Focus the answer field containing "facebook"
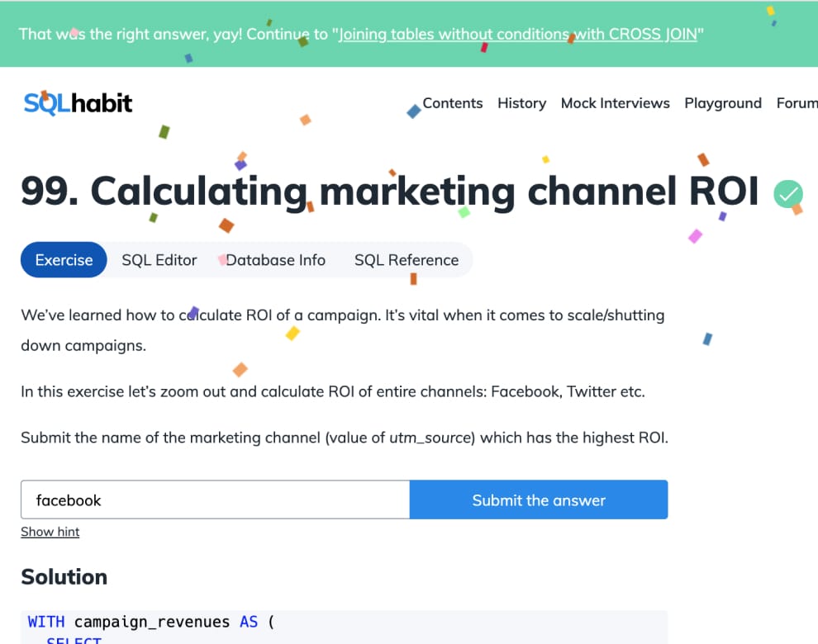Image resolution: width=818 pixels, height=644 pixels. 215,500
